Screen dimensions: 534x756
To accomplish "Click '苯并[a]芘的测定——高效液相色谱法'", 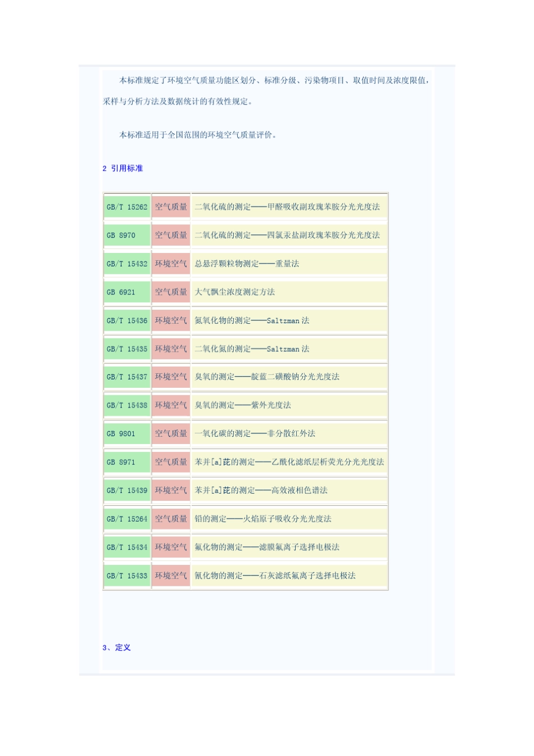I will [261, 491].
